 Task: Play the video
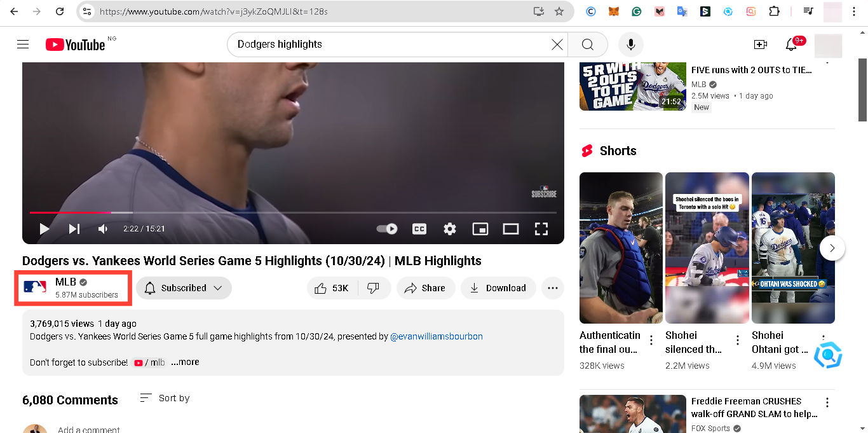point(44,229)
